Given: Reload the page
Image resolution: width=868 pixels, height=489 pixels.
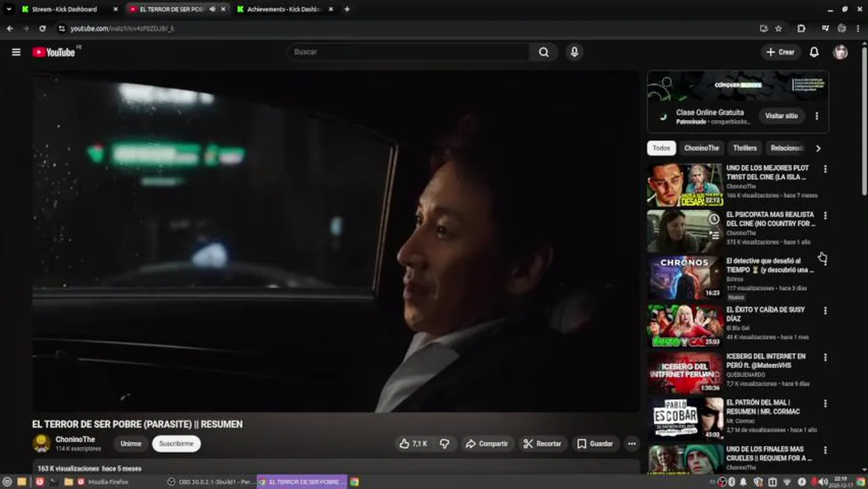Looking at the screenshot, I should click(x=42, y=29).
